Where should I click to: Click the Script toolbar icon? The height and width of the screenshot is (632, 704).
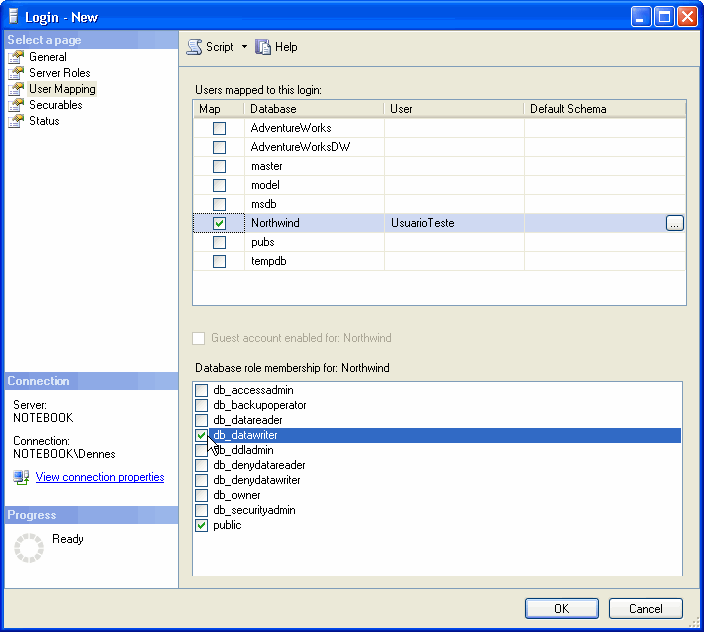click(195, 47)
